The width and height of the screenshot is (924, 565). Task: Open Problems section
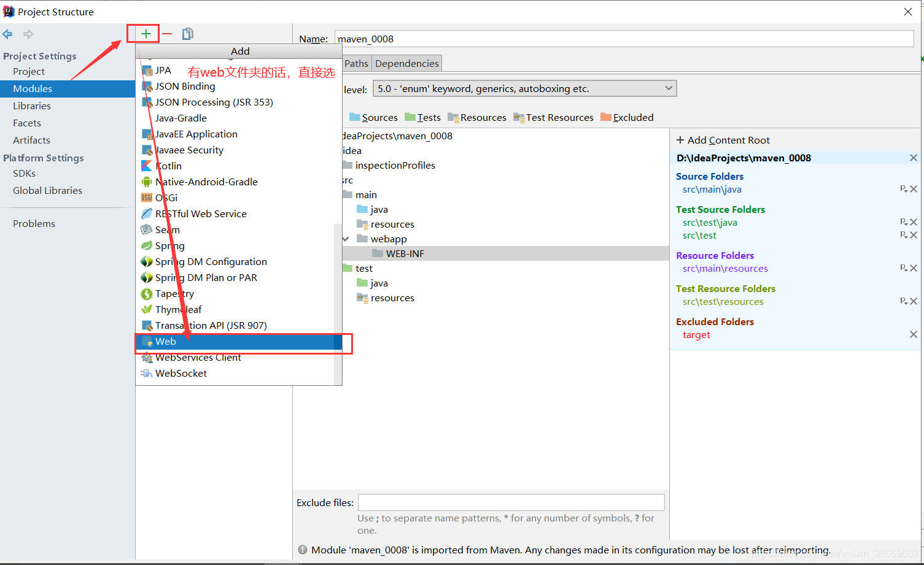34,224
